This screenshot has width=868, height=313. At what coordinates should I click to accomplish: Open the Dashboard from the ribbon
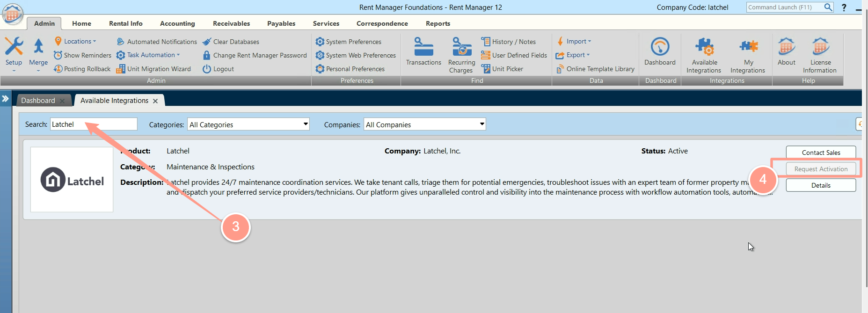click(x=660, y=52)
